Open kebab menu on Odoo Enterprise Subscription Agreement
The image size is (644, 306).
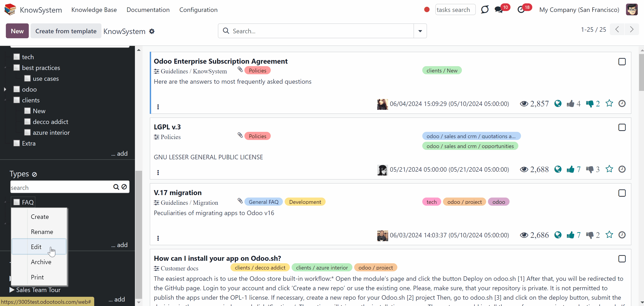[158, 107]
